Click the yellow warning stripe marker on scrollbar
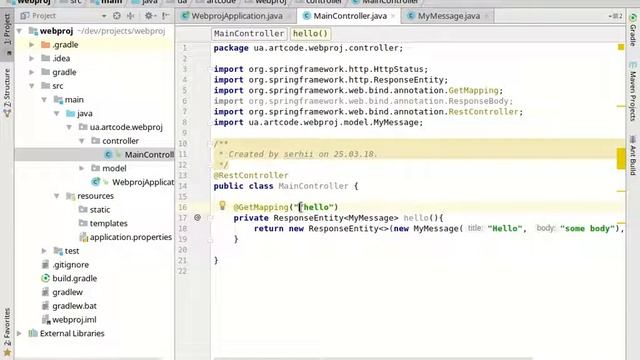The height and width of the screenshot is (360, 640). point(621,158)
